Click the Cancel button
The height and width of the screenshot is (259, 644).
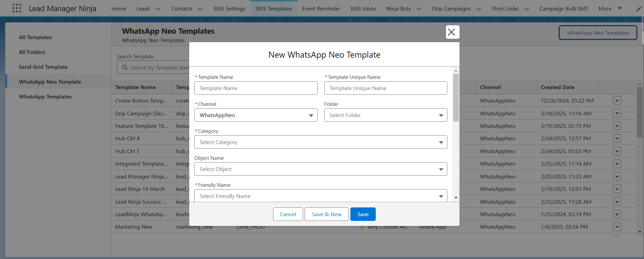coord(288,214)
